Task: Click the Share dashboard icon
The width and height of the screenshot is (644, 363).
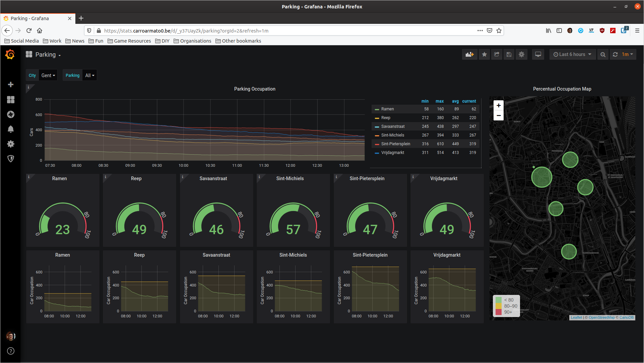Action: [497, 54]
